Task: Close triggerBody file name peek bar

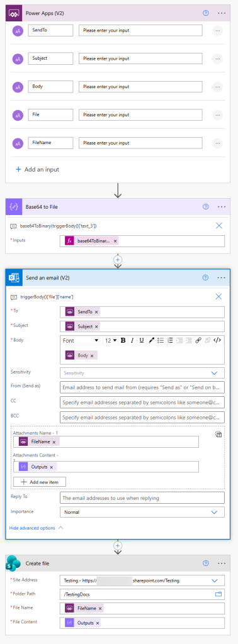Action: pos(219,297)
